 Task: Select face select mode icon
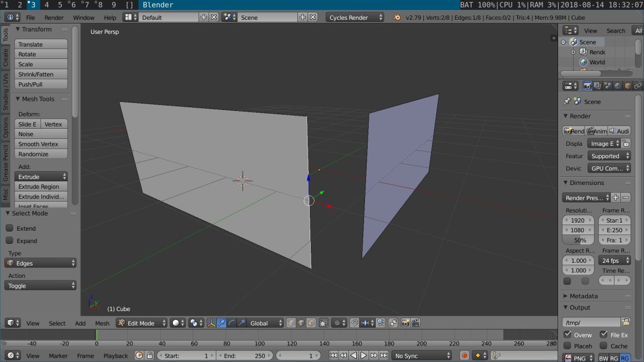pyautogui.click(x=311, y=323)
